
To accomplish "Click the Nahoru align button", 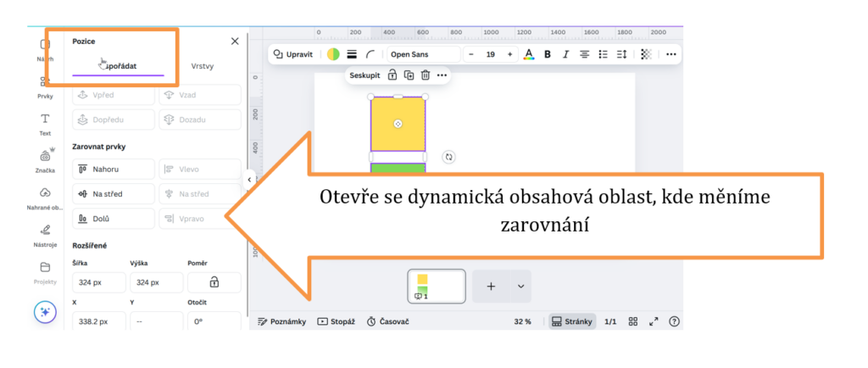I will click(114, 170).
